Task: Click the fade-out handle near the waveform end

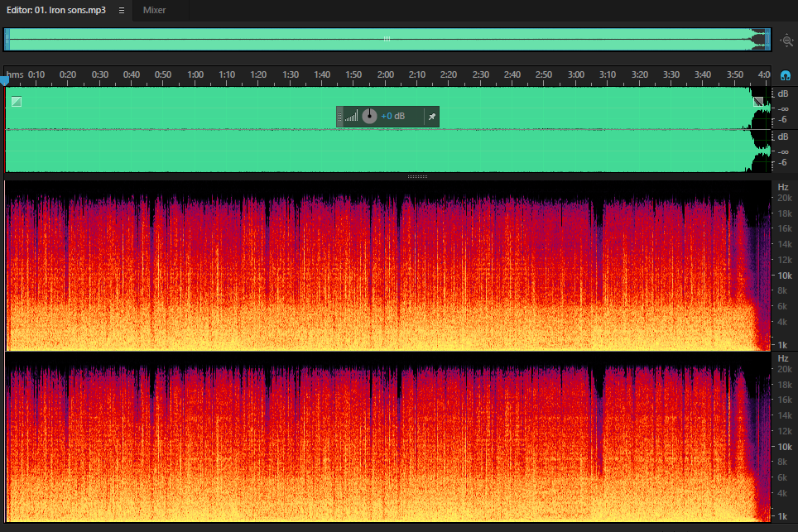Action: pos(758,102)
